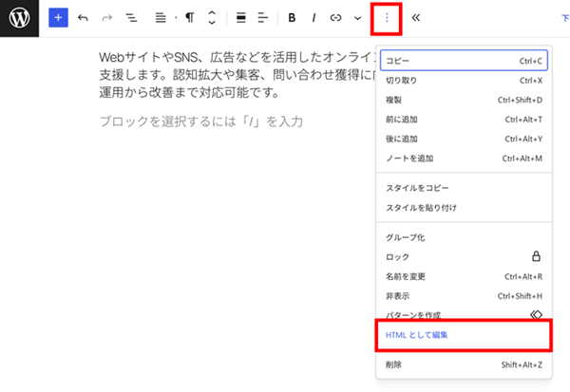Select パターンを作成 menu entry

(x=464, y=314)
